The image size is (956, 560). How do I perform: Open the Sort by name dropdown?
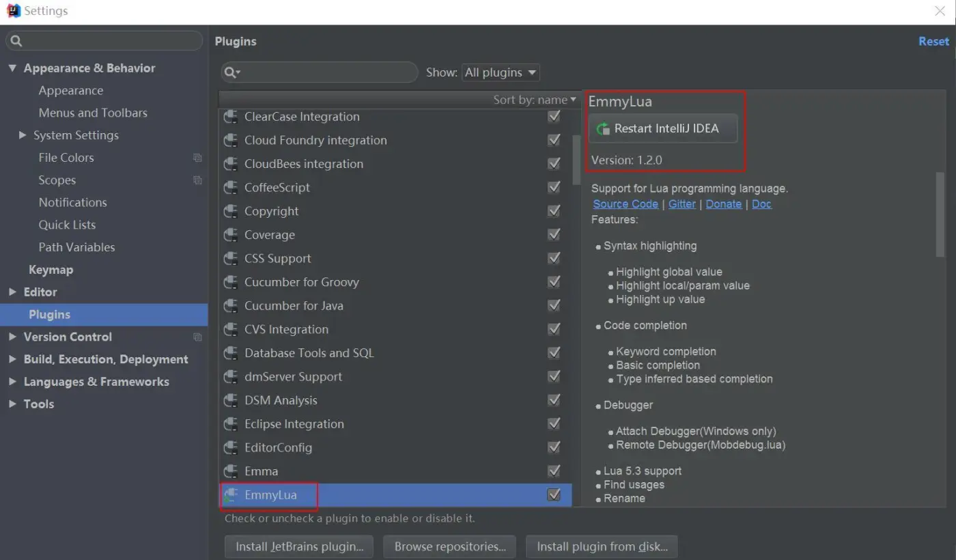pos(535,100)
